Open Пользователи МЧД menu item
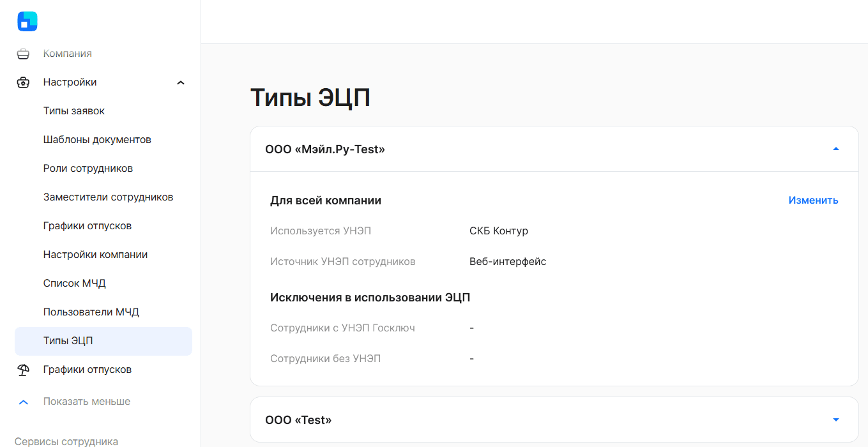Viewport: 868px width, 447px height. tap(91, 312)
